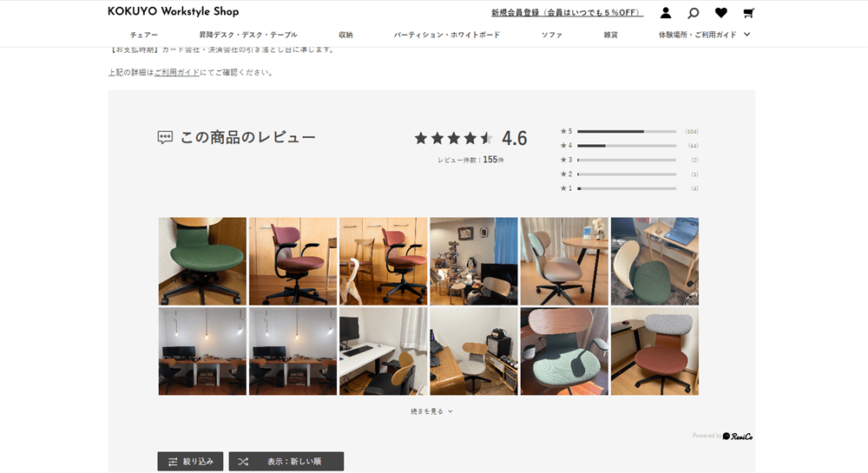Open the account user icon
Screen dimensions: 868x473
pyautogui.click(x=666, y=13)
